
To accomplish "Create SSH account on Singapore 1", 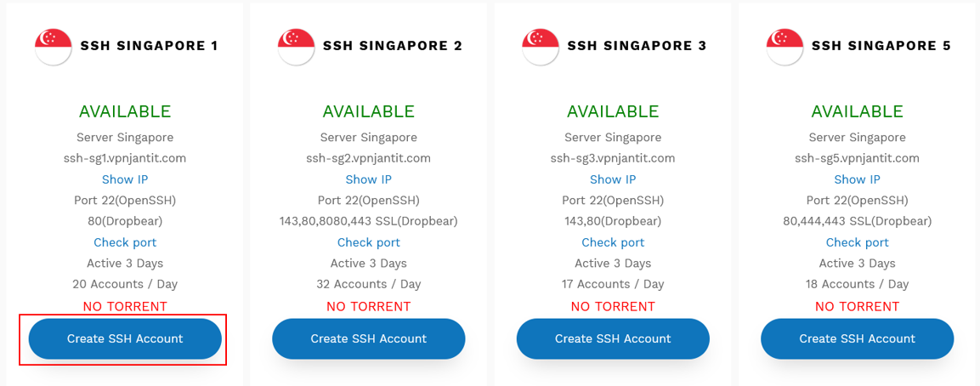I will point(125,339).
